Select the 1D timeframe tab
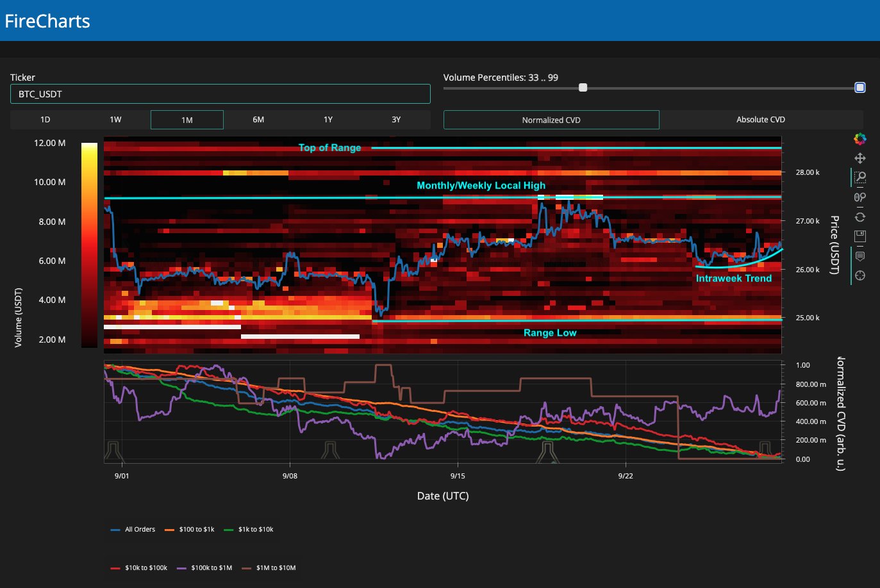The height and width of the screenshot is (588, 880). click(46, 120)
